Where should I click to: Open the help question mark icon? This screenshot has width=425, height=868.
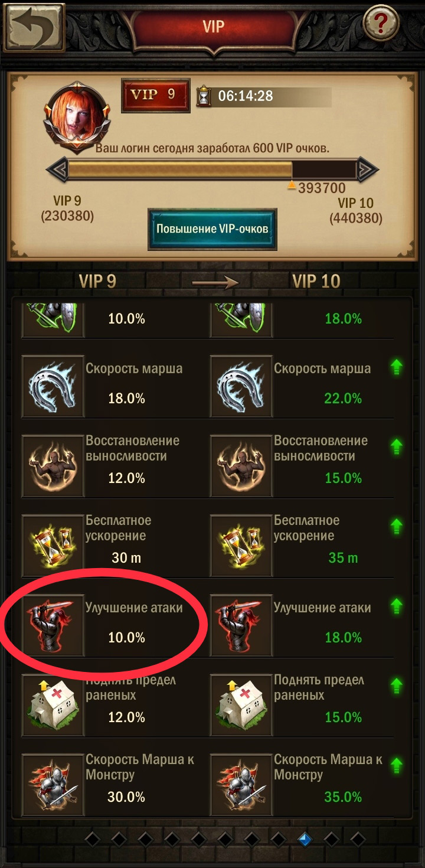[381, 24]
